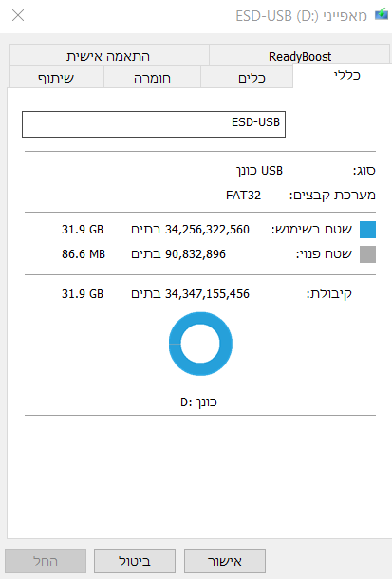The image size is (392, 579).
Task: Select the כללי (General) tab
Action: [x=342, y=76]
